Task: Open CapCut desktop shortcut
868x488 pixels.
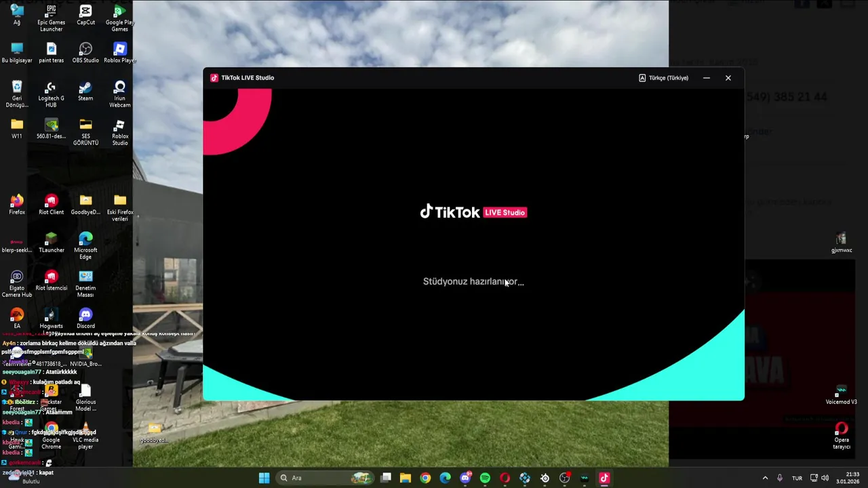Action: click(x=85, y=15)
